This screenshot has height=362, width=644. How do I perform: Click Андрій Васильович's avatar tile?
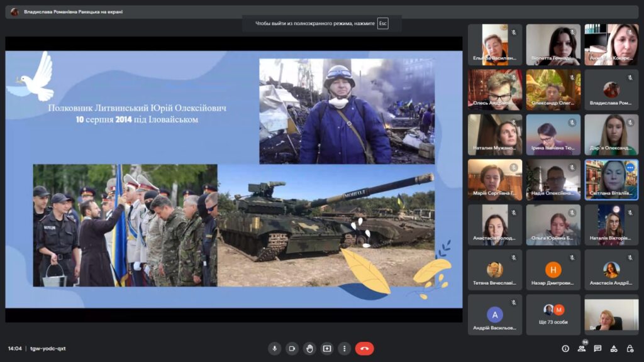(495, 314)
